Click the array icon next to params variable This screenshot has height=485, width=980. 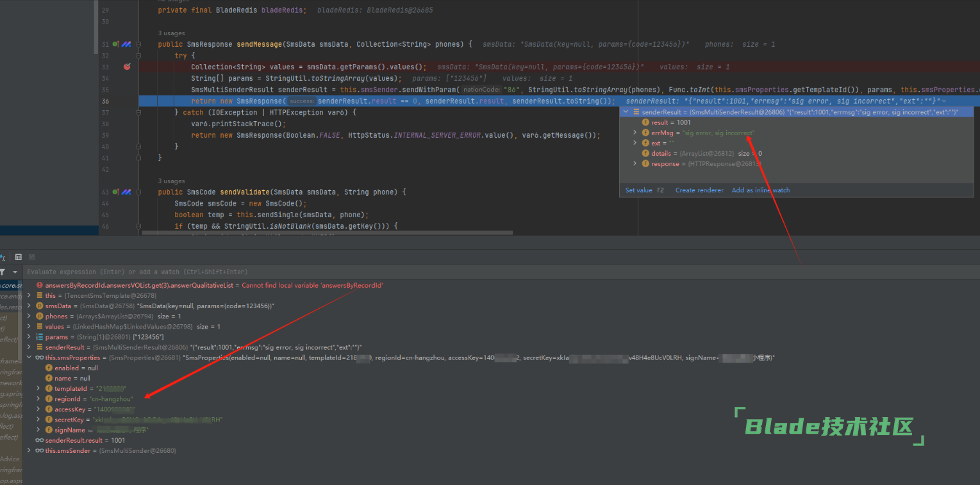coord(40,336)
